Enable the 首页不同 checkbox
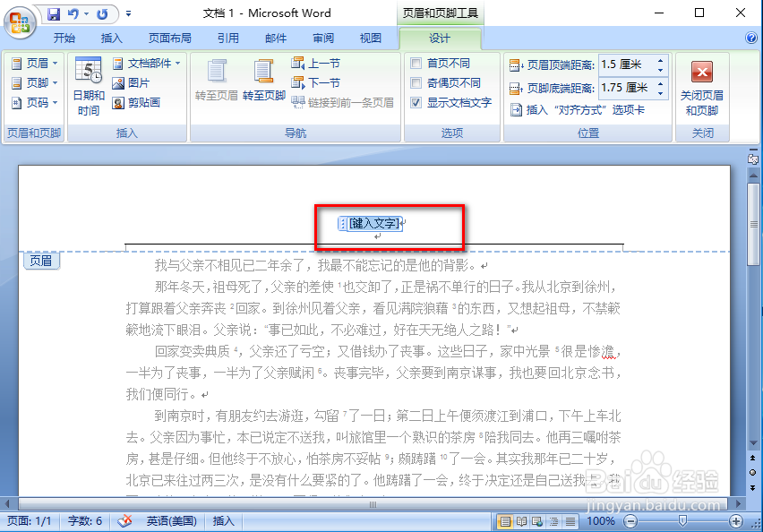 coord(416,63)
